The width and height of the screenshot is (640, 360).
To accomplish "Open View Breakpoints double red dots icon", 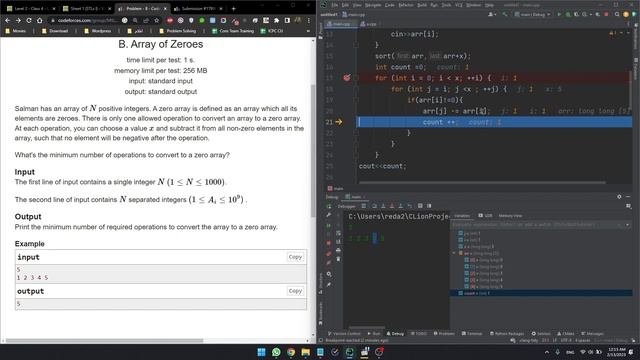I will pos(329,253).
